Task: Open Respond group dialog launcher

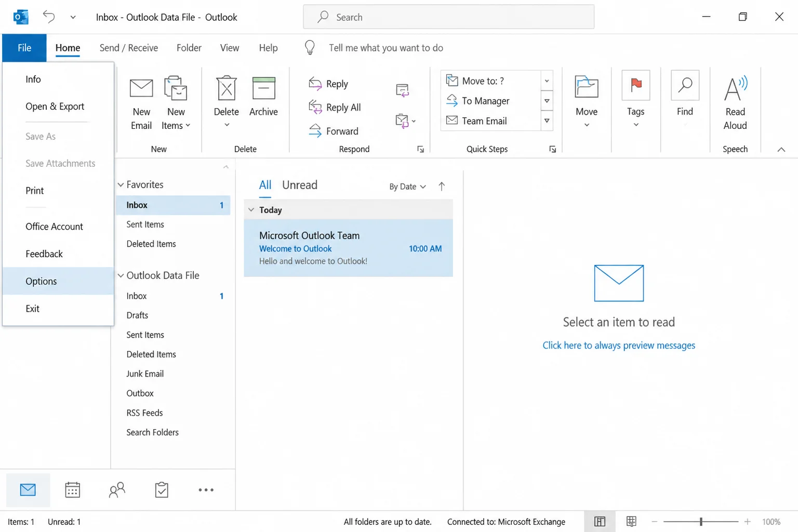Action: coord(420,150)
